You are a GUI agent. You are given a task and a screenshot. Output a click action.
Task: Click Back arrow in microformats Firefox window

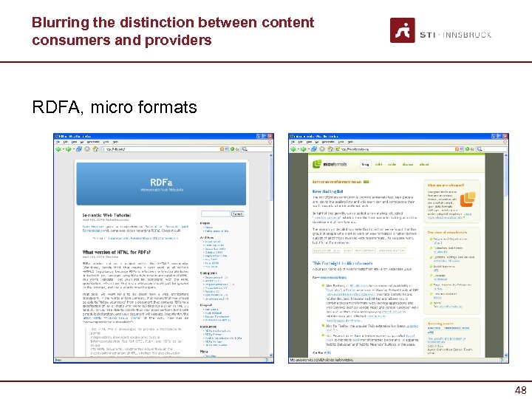[x=293, y=149]
